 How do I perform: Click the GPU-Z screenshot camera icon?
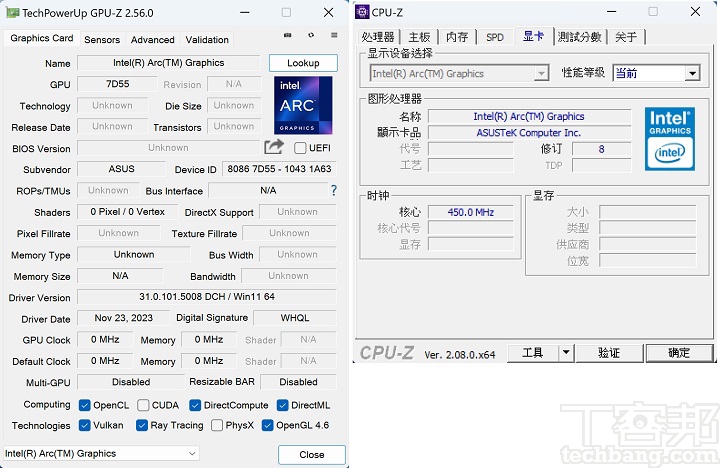pos(287,35)
